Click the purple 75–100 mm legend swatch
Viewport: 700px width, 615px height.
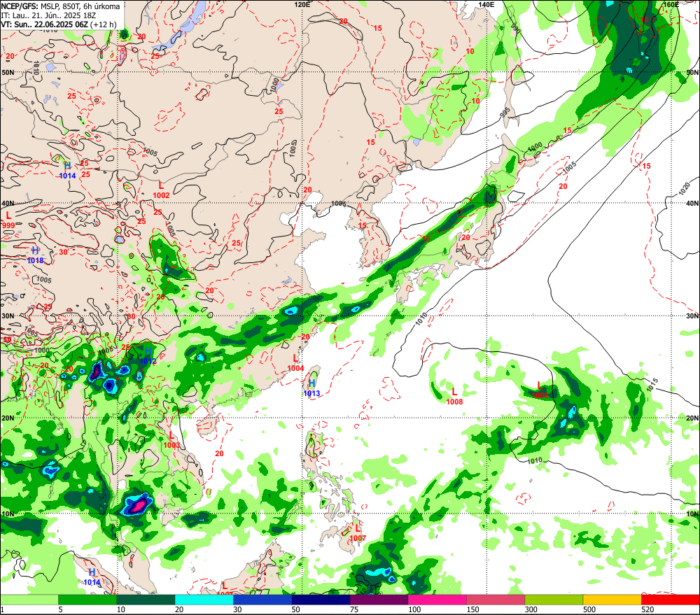(379, 600)
